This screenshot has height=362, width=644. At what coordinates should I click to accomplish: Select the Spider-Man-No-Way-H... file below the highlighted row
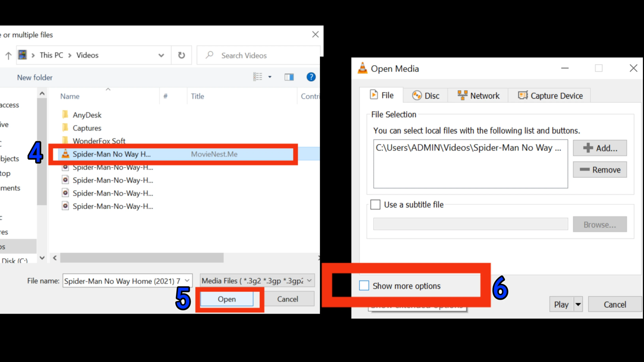pos(108,167)
